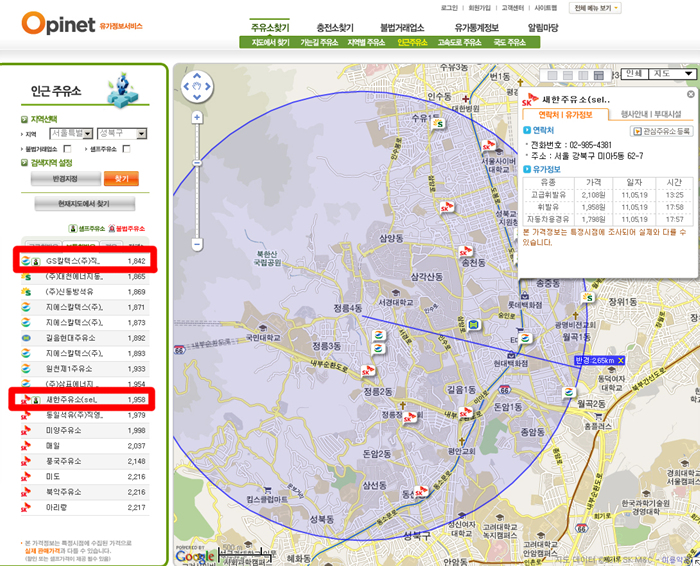Click the map zoom slider handle
Screen dimensions: 700x566
(x=197, y=163)
